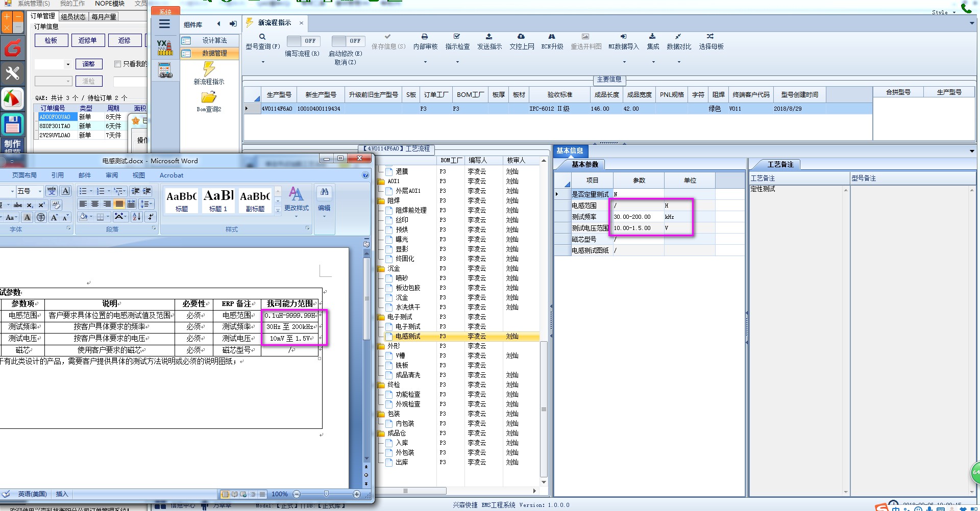Click Word's bullets list icon
Screen dimensions: 980x511
[84, 191]
